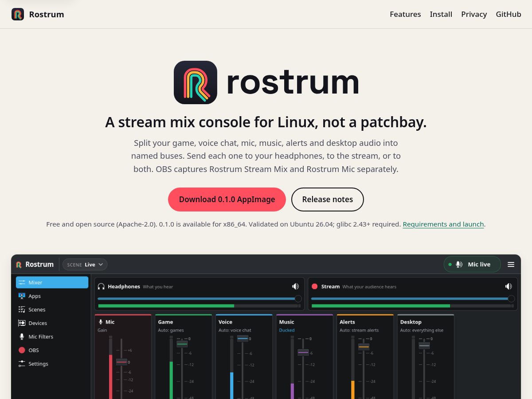Click the large rostrum hero logo icon
Viewport: 532px width, 399px height.
pyautogui.click(x=196, y=82)
